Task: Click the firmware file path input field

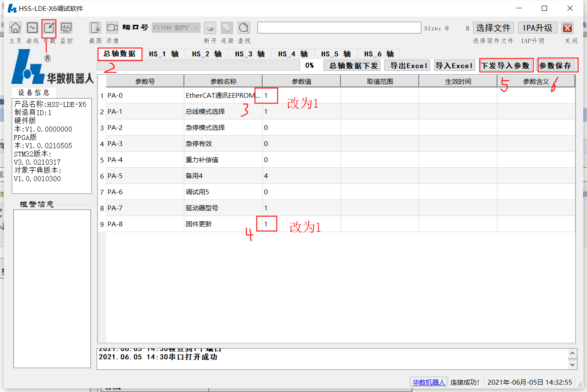Action: click(339, 27)
